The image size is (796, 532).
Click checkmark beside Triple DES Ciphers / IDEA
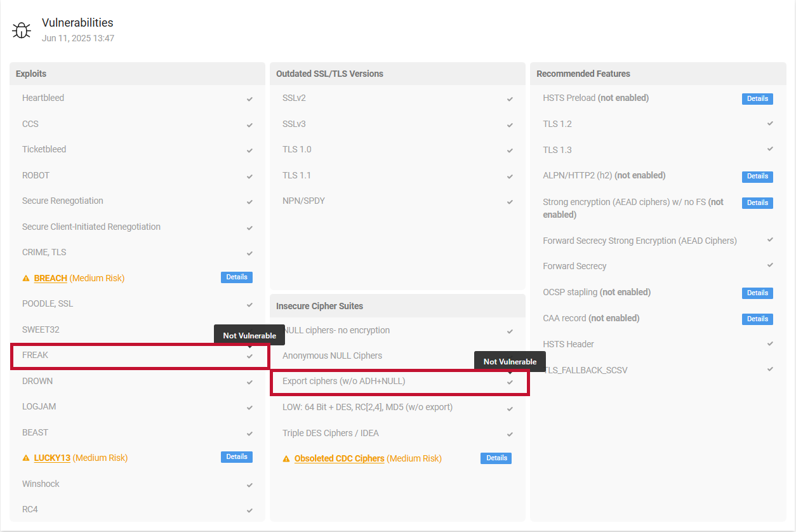pos(510,434)
